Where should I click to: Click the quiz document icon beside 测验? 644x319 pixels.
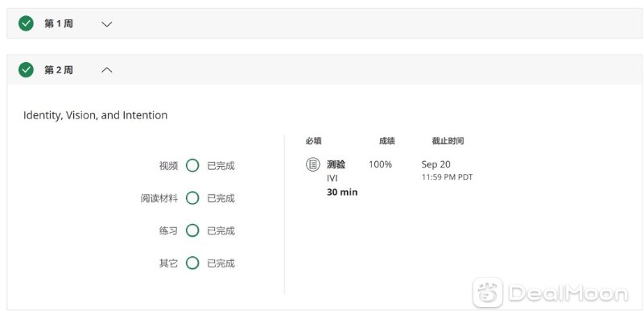tap(312, 164)
